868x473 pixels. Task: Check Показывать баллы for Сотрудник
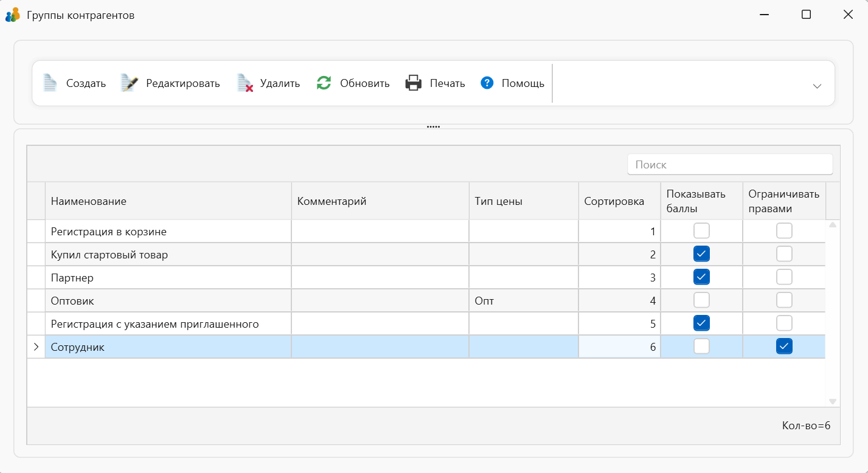(702, 347)
